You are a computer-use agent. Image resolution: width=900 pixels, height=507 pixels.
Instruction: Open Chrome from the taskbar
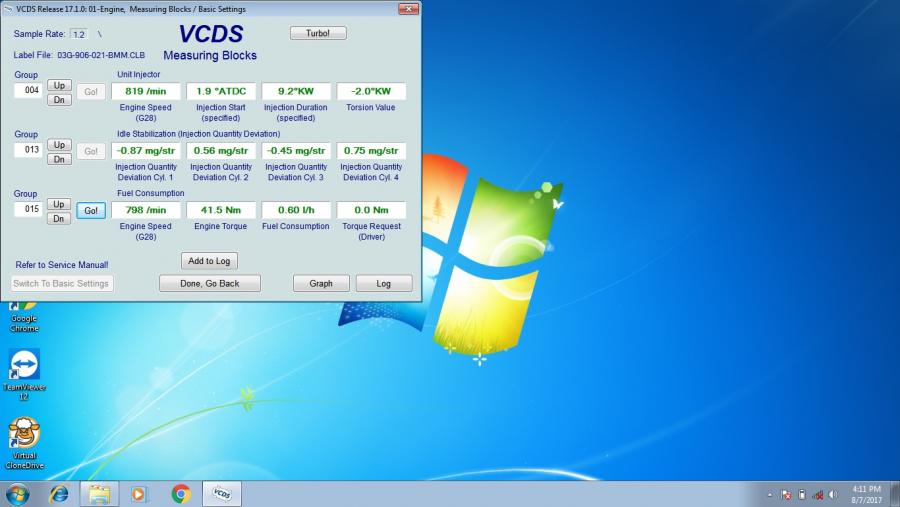(181, 494)
